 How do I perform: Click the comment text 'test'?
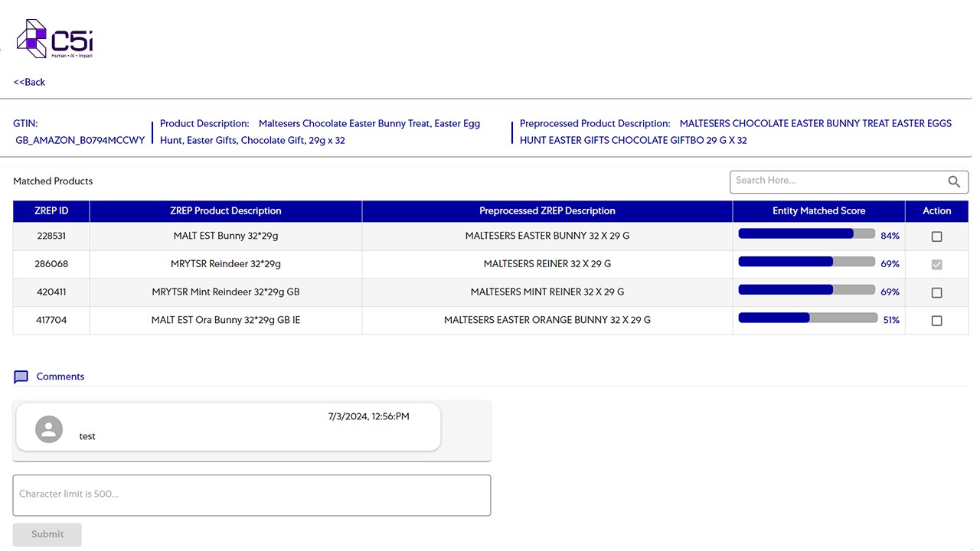pos(87,436)
